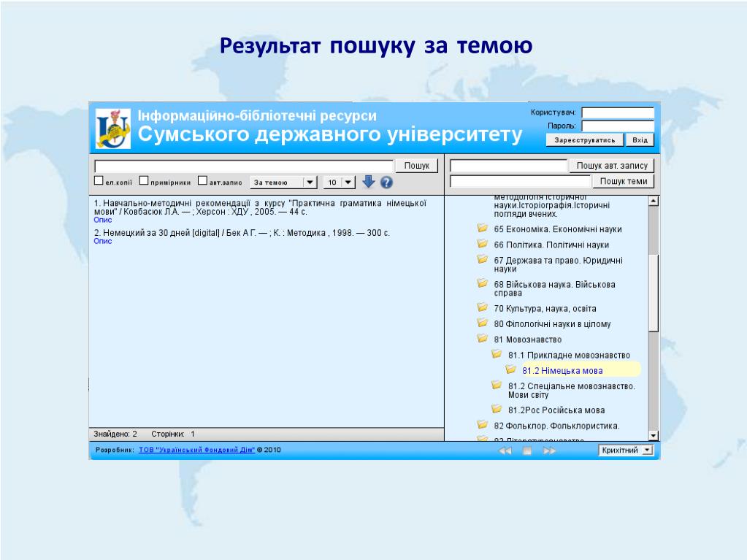This screenshot has width=747, height=560.
Task: Click folder icon for 67 Держава та право
Action: (482, 259)
